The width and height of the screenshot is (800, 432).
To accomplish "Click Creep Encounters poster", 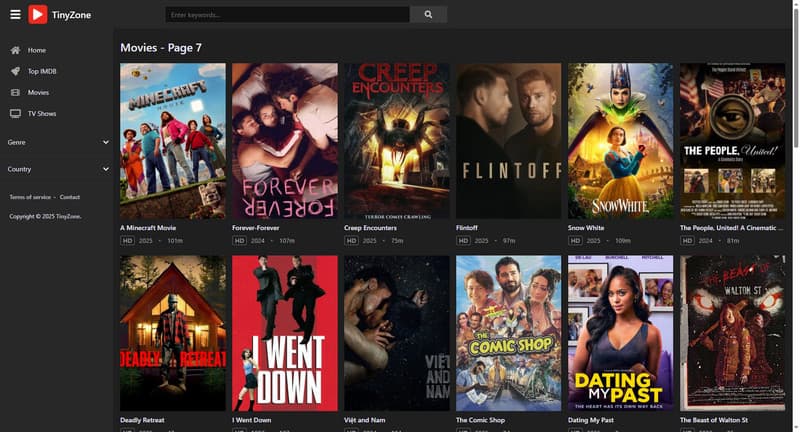I will [x=397, y=141].
